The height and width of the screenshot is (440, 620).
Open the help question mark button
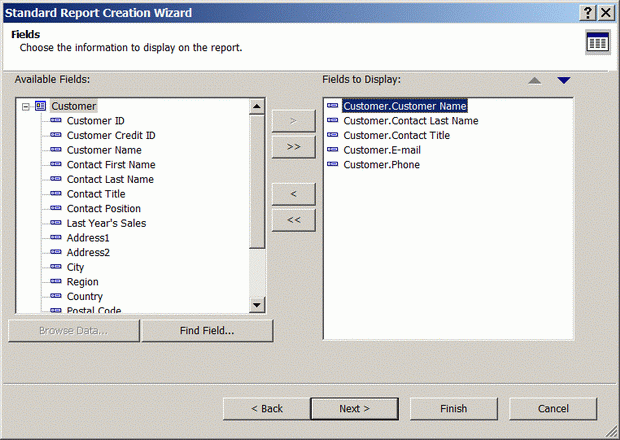pyautogui.click(x=586, y=12)
